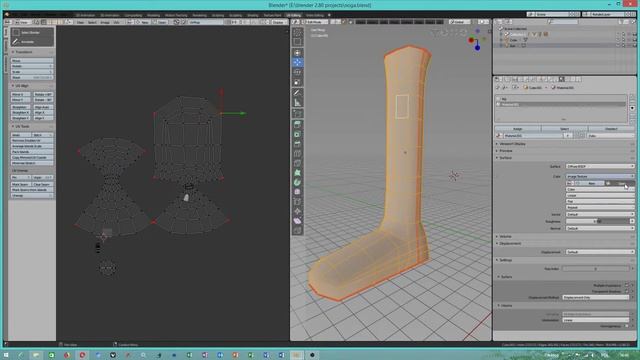The image size is (640, 360).
Task: Select the Bevel tool
Action: tap(298, 144)
